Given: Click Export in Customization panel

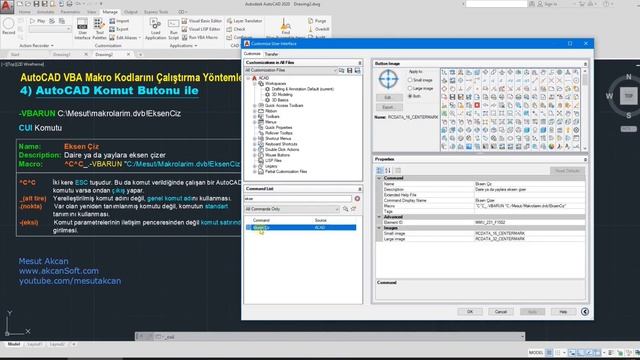Looking at the screenshot, I should (119, 29).
